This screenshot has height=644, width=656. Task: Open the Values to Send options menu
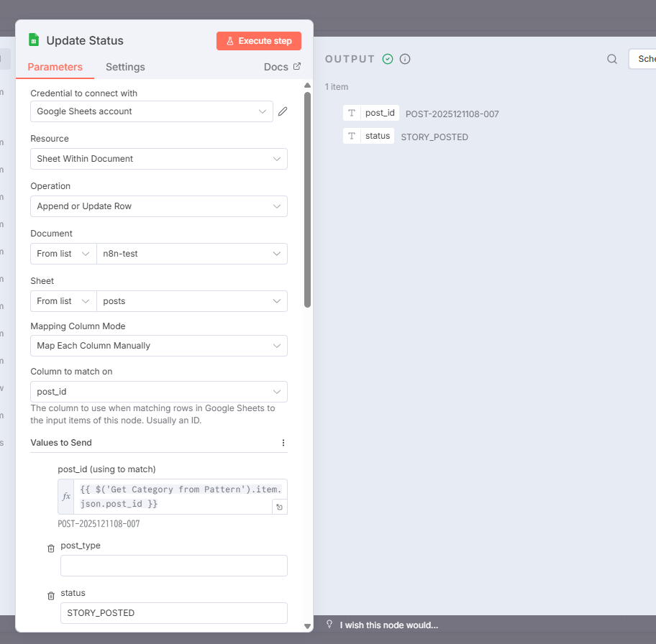[283, 443]
